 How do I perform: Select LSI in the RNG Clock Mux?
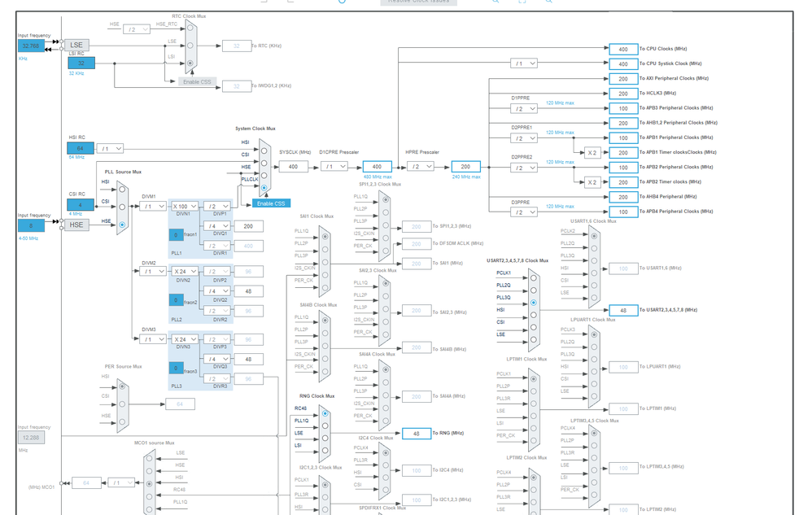coord(325,450)
